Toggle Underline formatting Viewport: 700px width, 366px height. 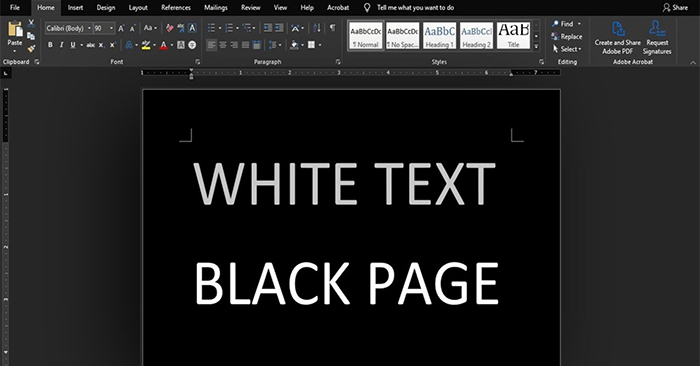[x=73, y=45]
